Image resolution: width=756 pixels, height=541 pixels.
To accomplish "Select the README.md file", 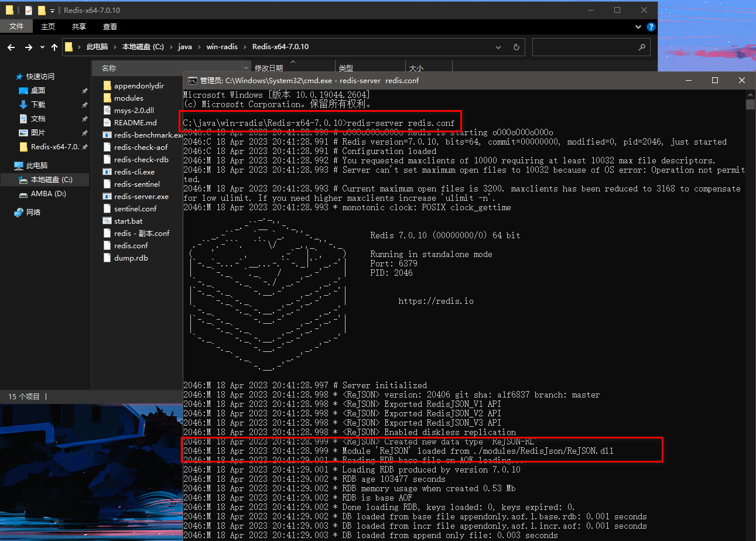I will click(x=135, y=122).
